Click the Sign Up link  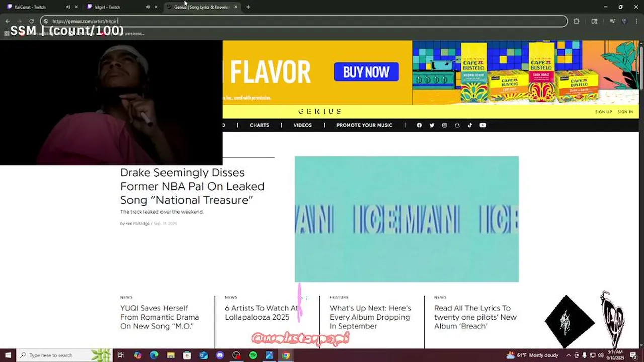click(603, 112)
